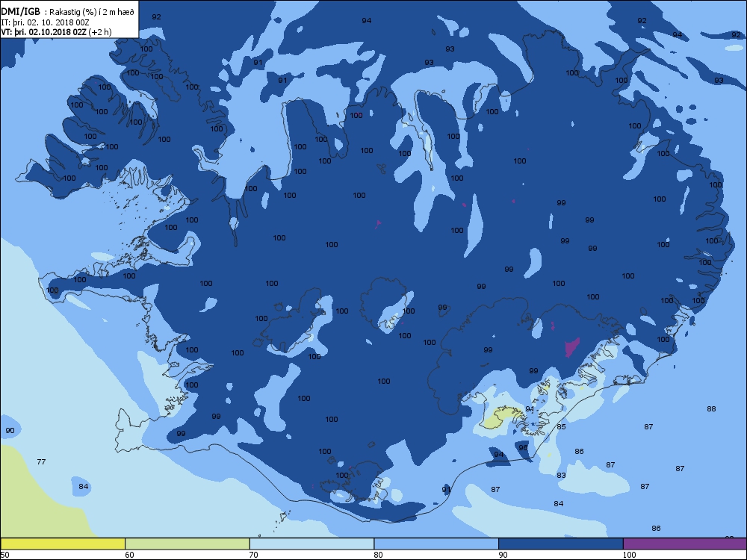Click the legend scale label '70'
Viewport: 747px width, 560px height.
click(x=254, y=555)
